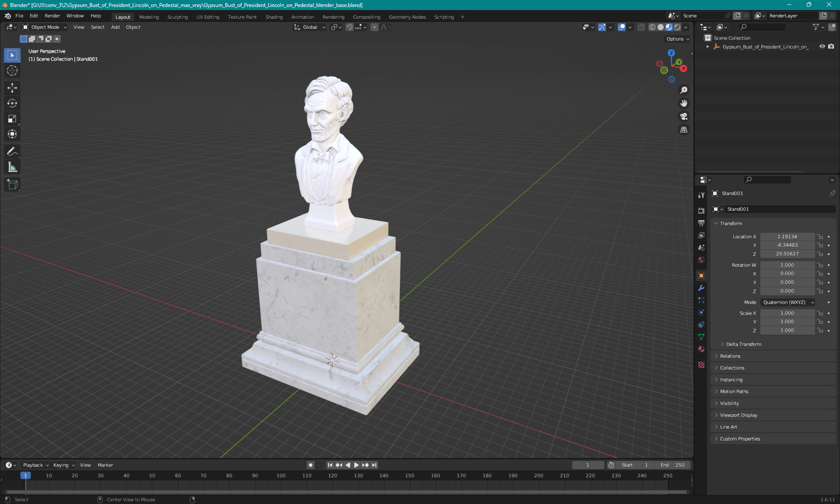Click the Rotation W value field
The image size is (840, 504).
coord(787,265)
